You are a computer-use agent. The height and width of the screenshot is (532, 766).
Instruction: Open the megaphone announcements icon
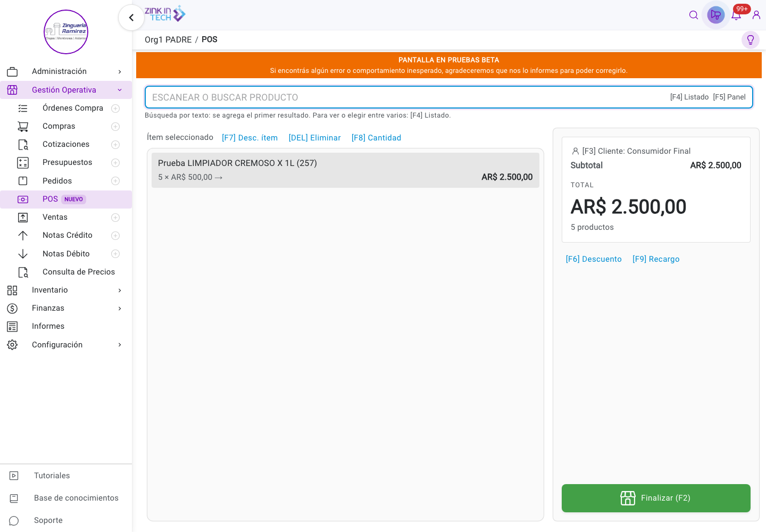pyautogui.click(x=716, y=15)
